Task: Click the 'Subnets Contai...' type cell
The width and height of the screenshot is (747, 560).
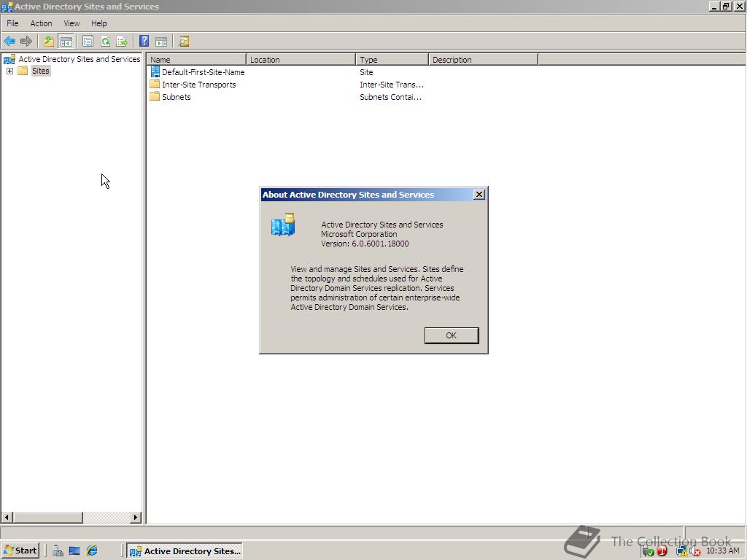Action: [391, 97]
